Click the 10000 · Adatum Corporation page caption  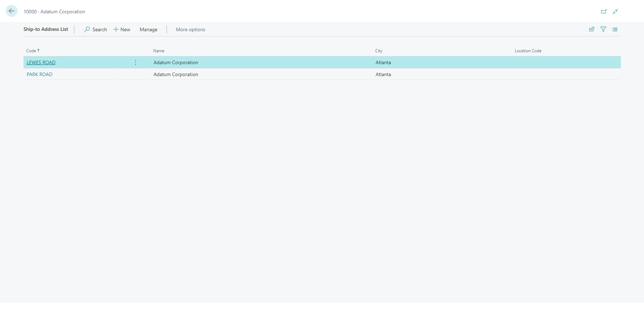coord(54,12)
